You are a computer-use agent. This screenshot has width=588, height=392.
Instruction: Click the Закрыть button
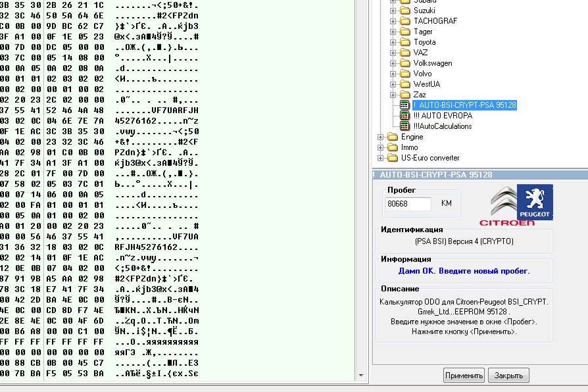coord(508,376)
